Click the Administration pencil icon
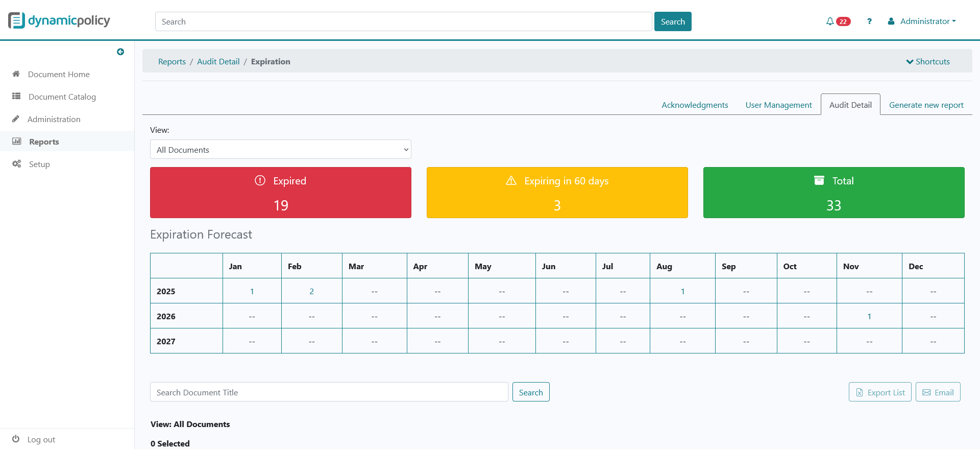 (x=16, y=119)
